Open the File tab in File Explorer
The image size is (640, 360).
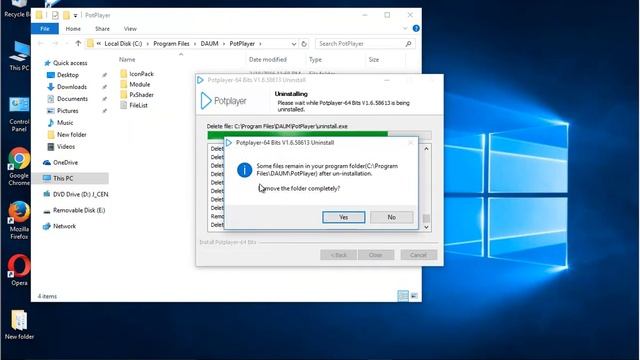tap(45, 29)
